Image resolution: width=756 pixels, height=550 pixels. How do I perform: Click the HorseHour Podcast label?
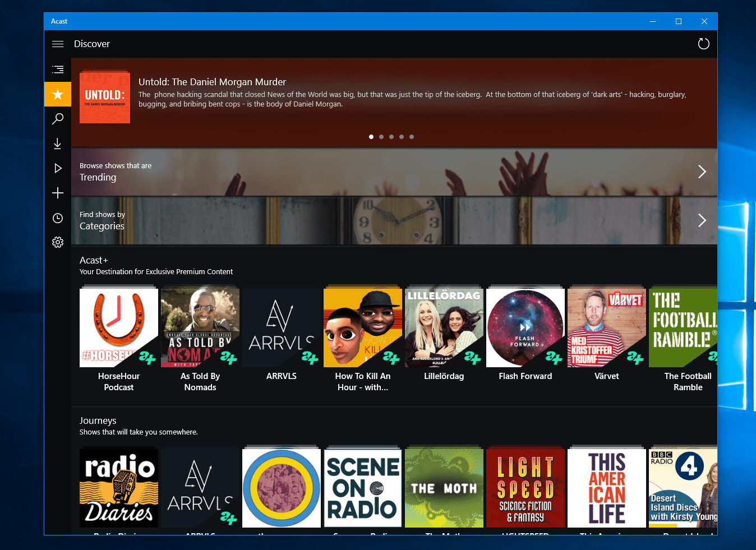pos(119,382)
